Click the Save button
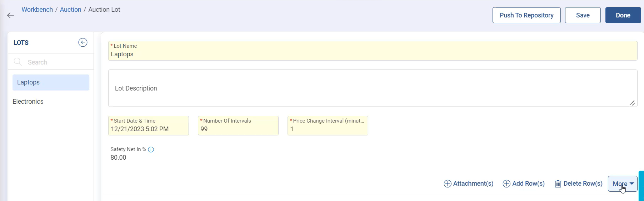 (583, 15)
